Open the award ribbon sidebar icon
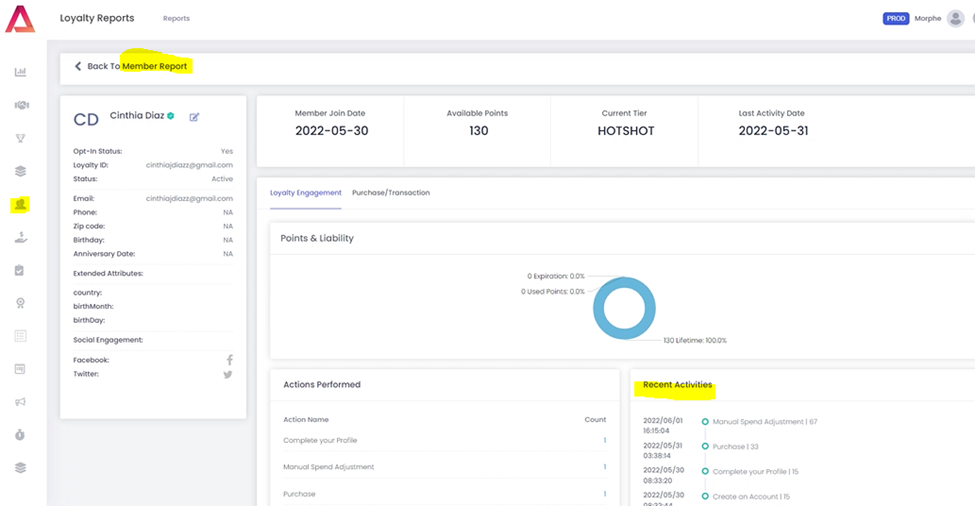 (x=21, y=303)
